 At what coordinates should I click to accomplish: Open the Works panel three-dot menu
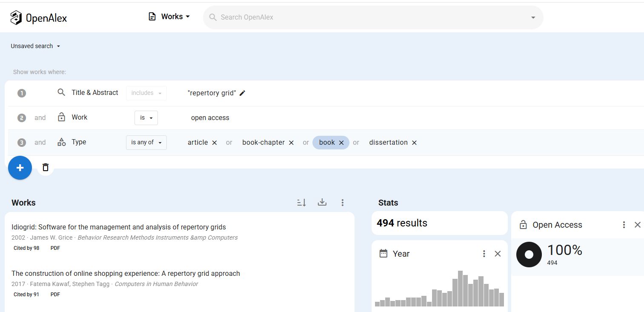click(343, 203)
